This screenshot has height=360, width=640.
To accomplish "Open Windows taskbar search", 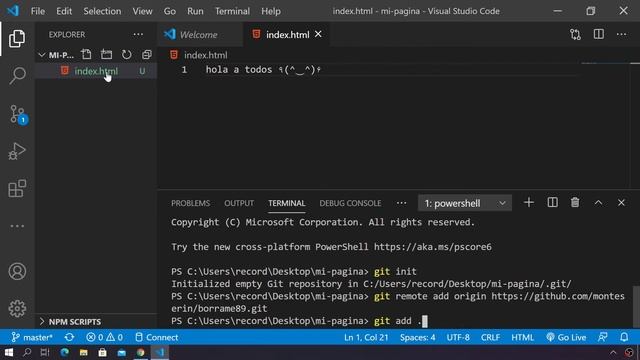I will 27,352.
